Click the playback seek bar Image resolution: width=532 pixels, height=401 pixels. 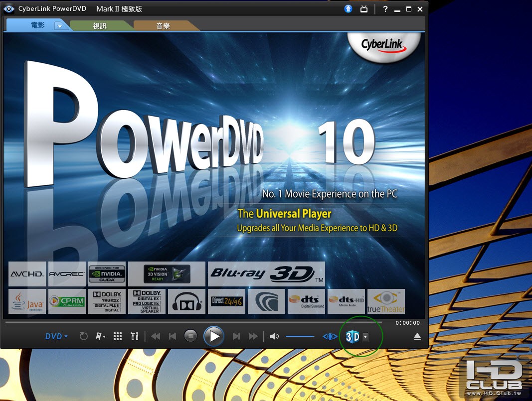(194, 322)
